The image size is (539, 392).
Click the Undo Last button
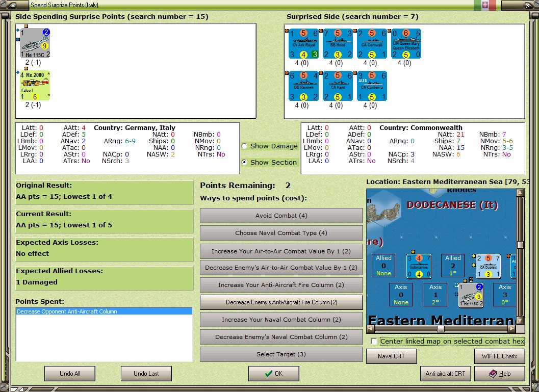[146, 374]
